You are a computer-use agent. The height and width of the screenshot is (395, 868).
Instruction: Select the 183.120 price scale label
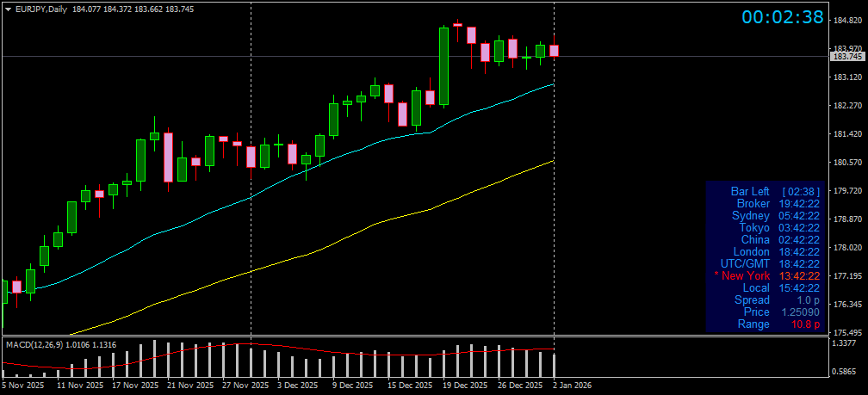click(x=848, y=77)
